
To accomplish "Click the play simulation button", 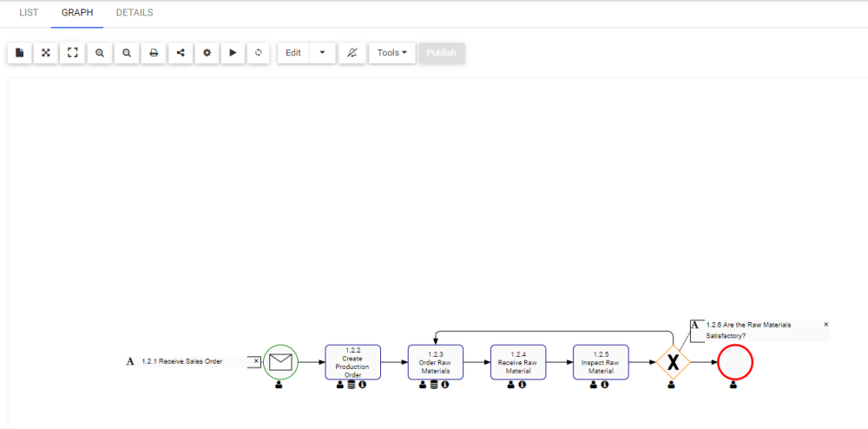I will pyautogui.click(x=233, y=53).
